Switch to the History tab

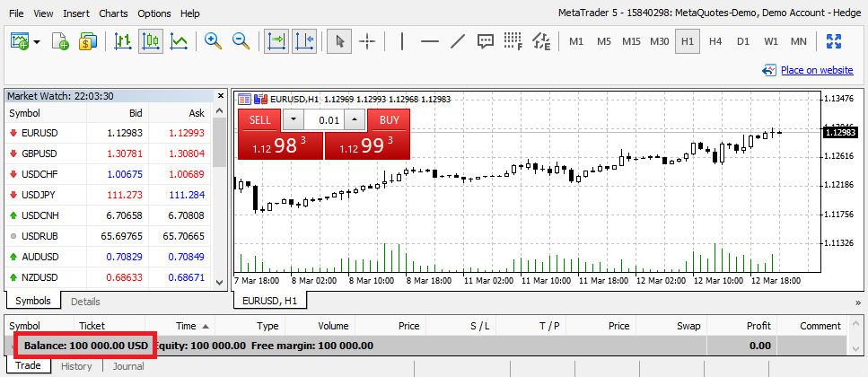click(x=76, y=366)
